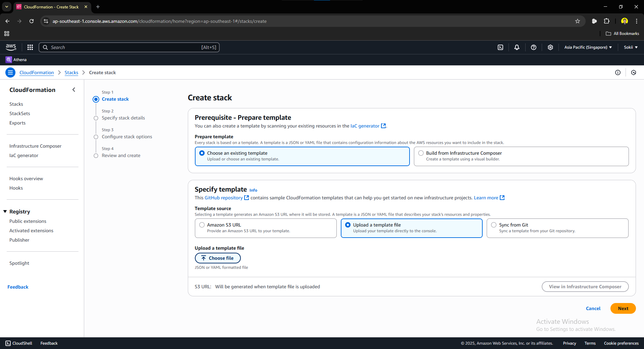Open the AWS services grid menu
The image size is (644, 349).
[x=30, y=47]
